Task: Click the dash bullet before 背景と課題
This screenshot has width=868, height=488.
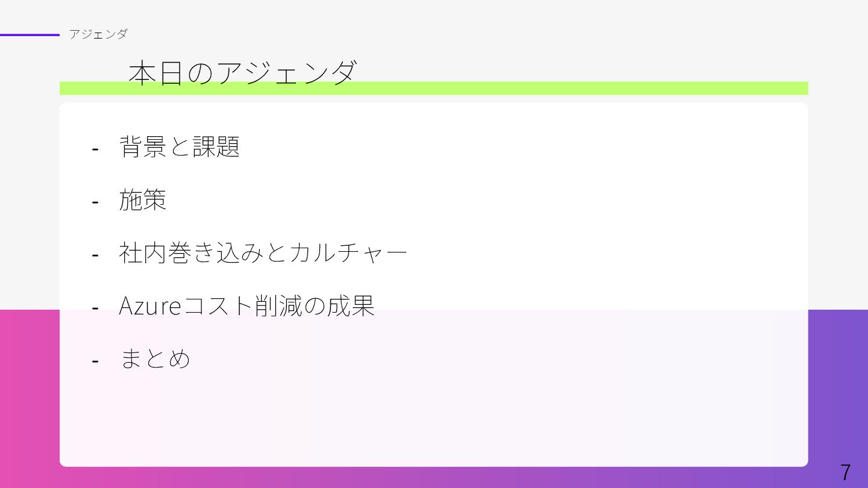Action: coord(95,148)
